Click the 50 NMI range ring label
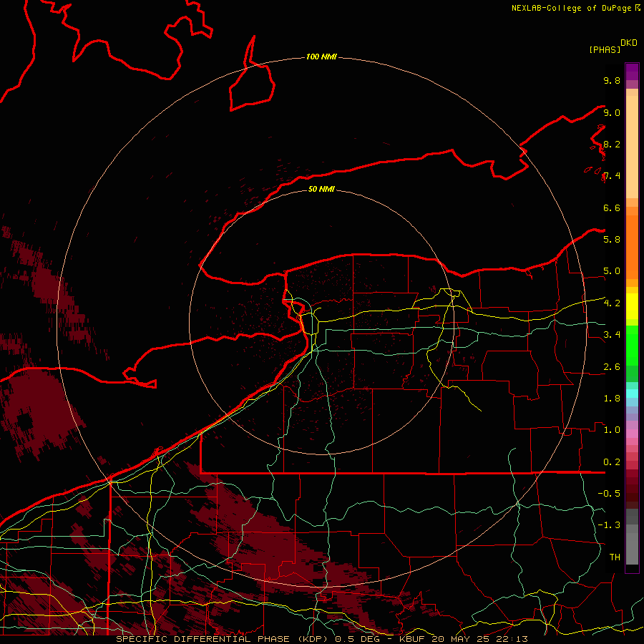This screenshot has width=644, height=644. pos(321,189)
